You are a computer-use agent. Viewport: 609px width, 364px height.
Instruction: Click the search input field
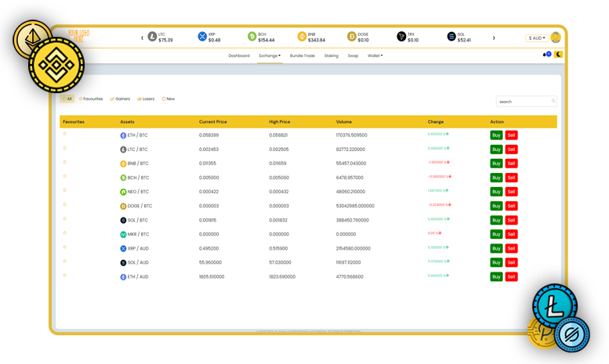click(x=524, y=101)
